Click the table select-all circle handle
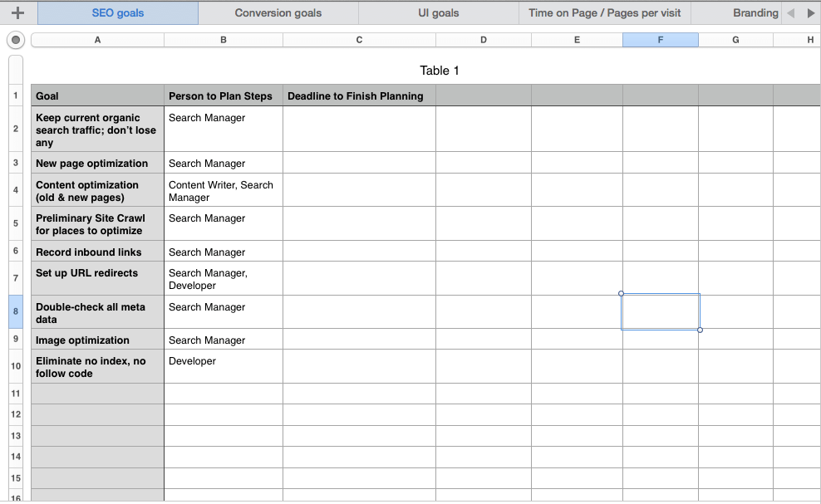Viewport: 821px width, 504px height. point(16,40)
